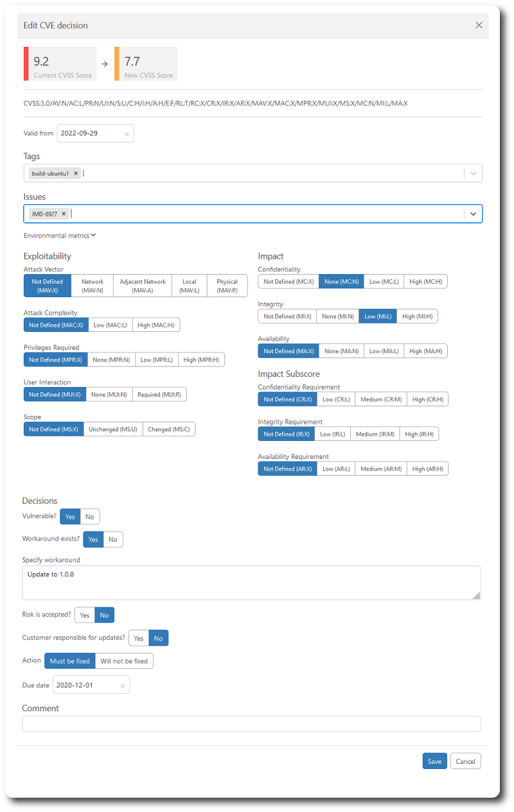The width and height of the screenshot is (514, 812).
Task: Remove the JMD-6927 issue chip
Action: tap(64, 214)
